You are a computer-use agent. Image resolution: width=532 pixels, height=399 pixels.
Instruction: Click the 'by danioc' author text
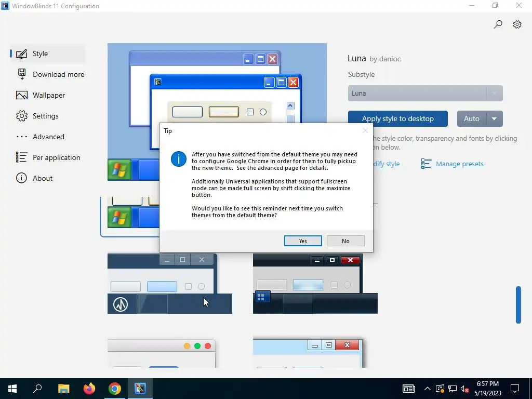(x=385, y=59)
